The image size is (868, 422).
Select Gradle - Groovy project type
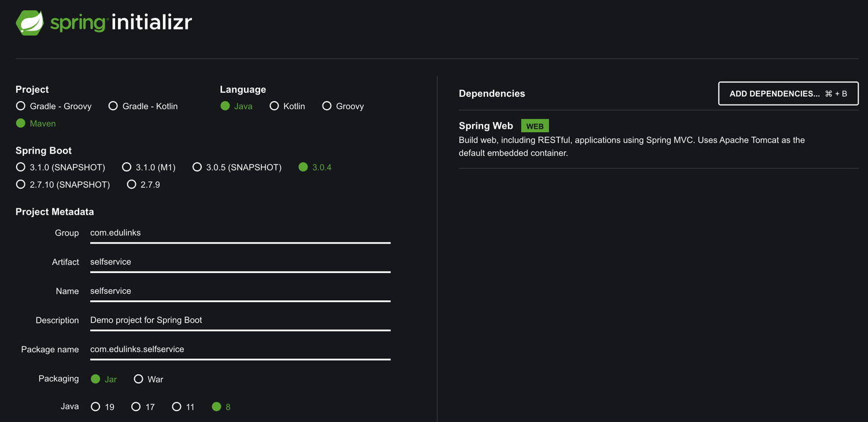tap(54, 106)
